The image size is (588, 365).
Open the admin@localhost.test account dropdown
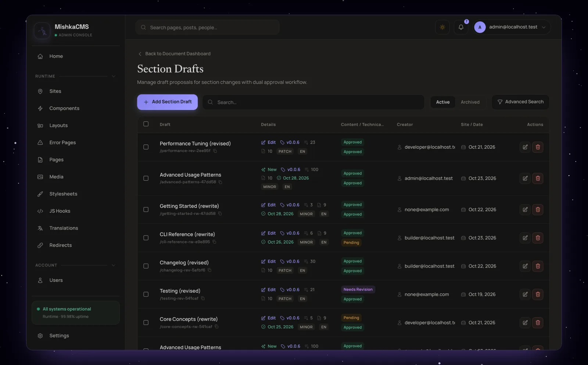pos(512,27)
